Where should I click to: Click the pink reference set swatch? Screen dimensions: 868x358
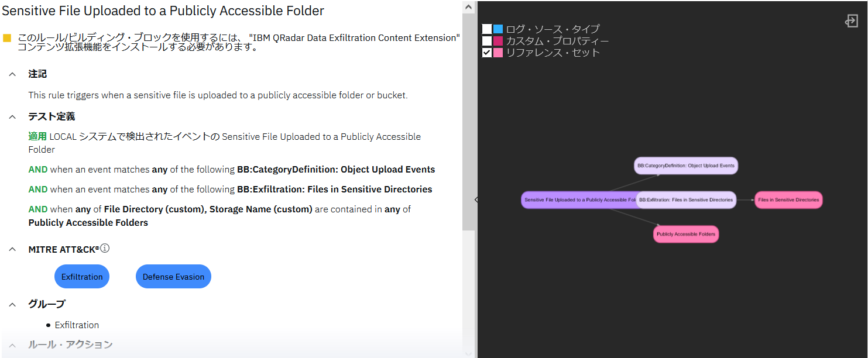(498, 53)
